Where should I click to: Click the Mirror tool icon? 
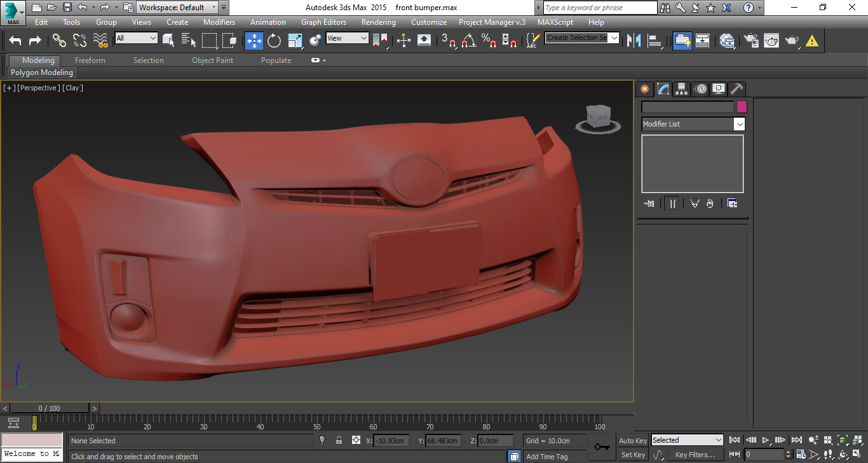(x=634, y=41)
